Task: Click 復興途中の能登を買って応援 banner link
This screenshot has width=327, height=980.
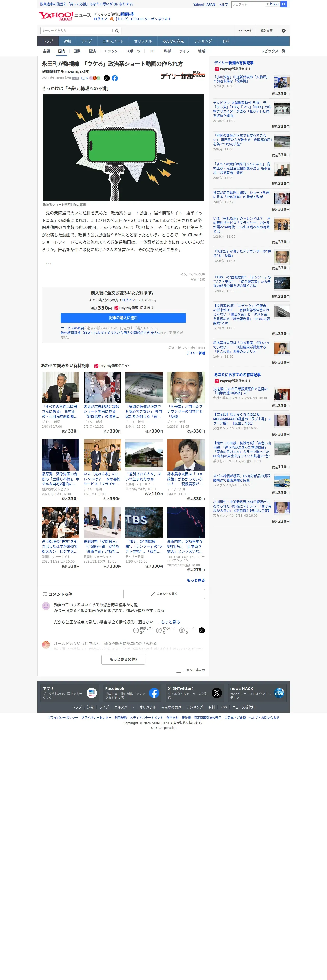Action: [87, 4]
